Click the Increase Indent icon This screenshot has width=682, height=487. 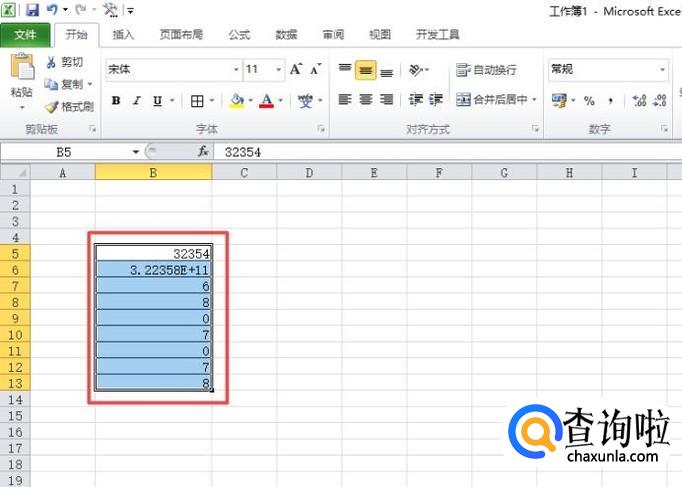[436, 100]
